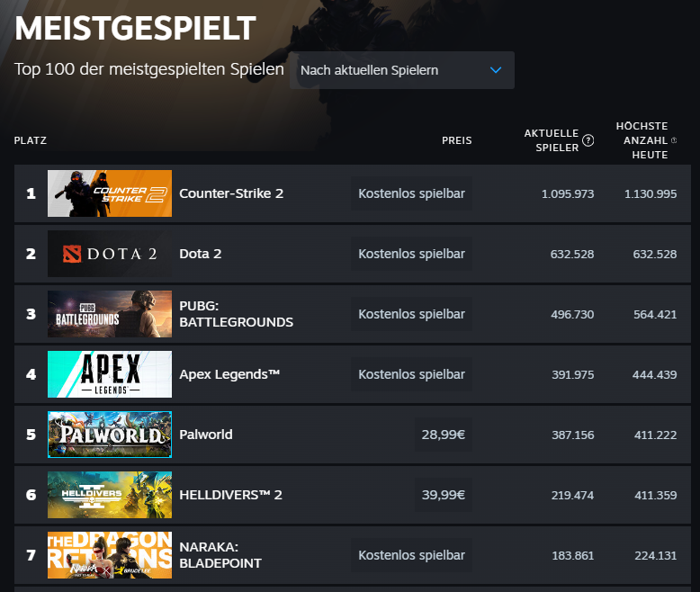Open the Counter-Strike 2 thumbnail
This screenshot has width=700, height=592.
coord(110,193)
